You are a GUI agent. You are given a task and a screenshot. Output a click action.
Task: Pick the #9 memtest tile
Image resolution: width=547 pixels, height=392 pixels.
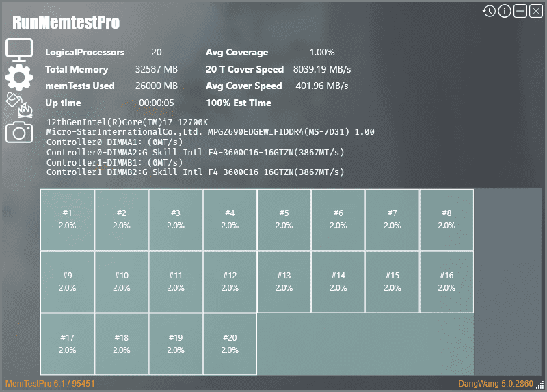coord(67,282)
